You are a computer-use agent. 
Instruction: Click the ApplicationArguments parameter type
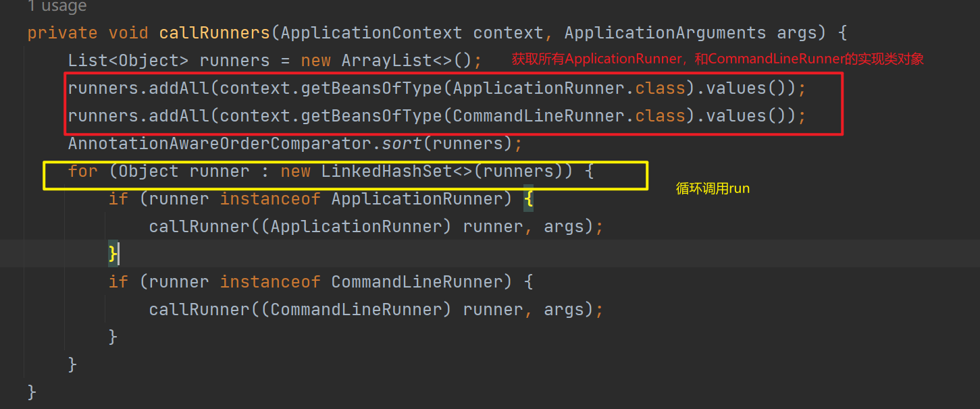pyautogui.click(x=665, y=33)
